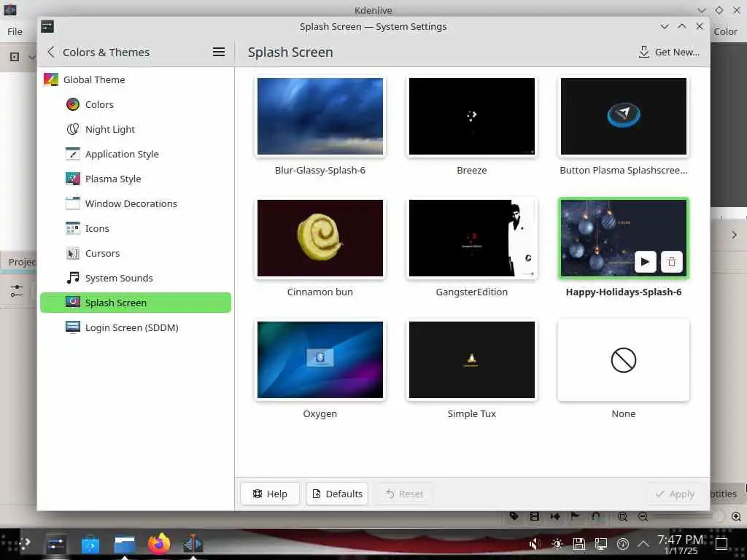The height and width of the screenshot is (560, 747).
Task: Delete Happy-Holidays-Splash-6 using trash icon
Action: coord(672,262)
